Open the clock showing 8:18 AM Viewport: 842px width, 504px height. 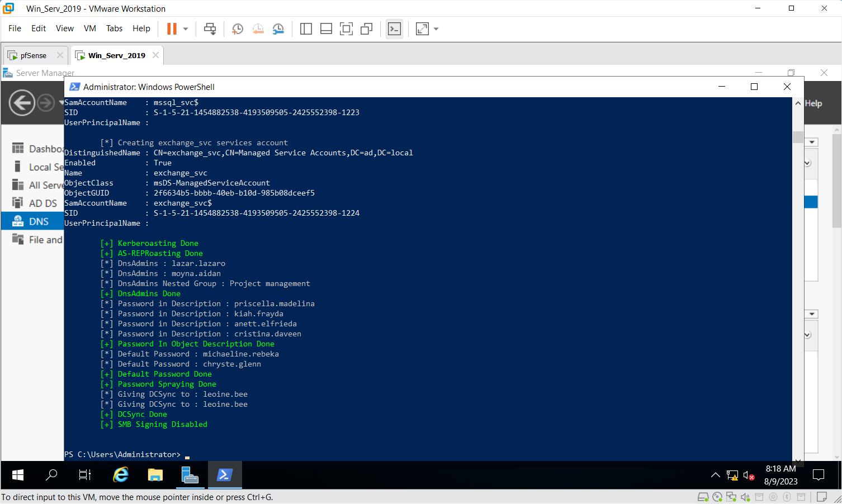[x=780, y=475]
